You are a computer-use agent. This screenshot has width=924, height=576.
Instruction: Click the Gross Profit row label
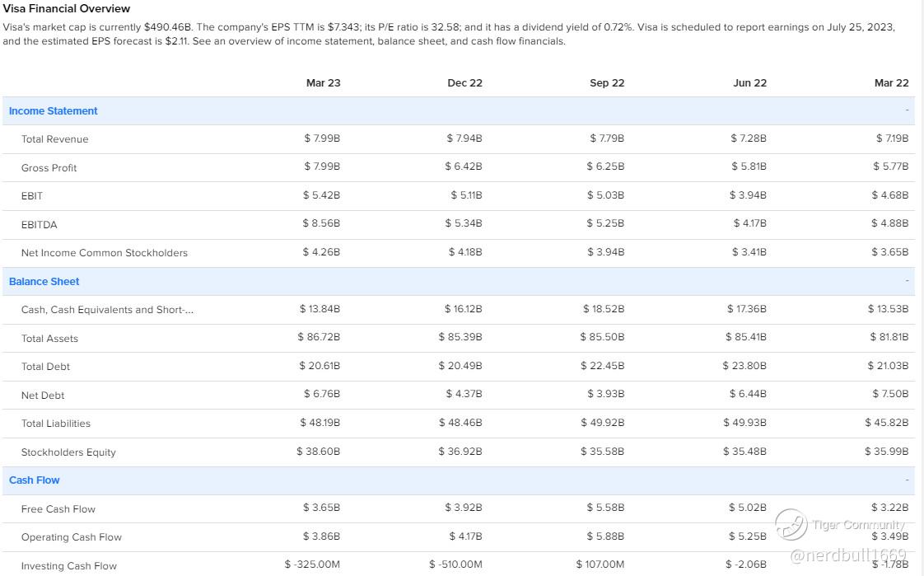[49, 168]
